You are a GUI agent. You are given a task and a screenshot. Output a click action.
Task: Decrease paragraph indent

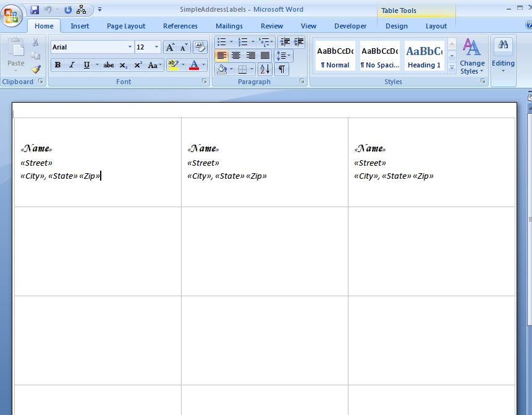284,42
